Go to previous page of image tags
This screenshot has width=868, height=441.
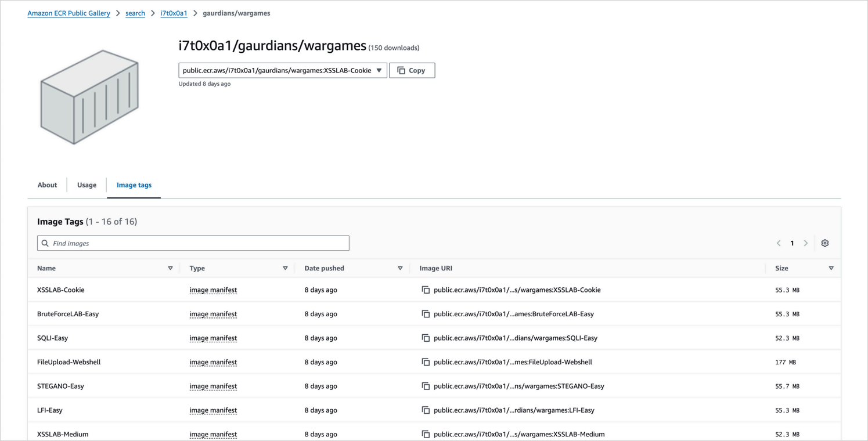[779, 243]
